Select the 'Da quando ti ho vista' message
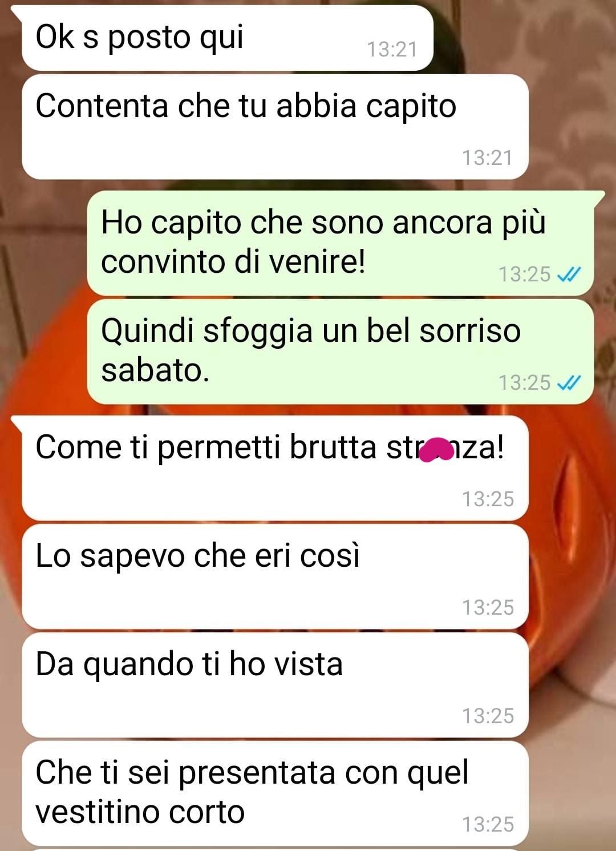 tap(275, 685)
